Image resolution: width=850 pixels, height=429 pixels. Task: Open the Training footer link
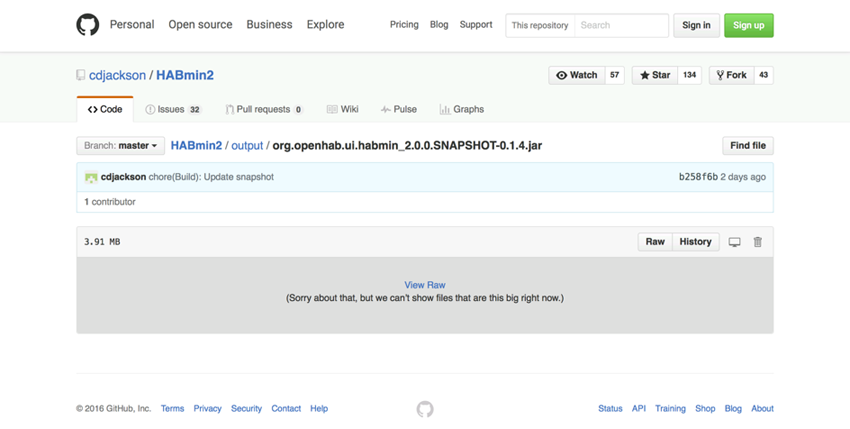tap(670, 408)
